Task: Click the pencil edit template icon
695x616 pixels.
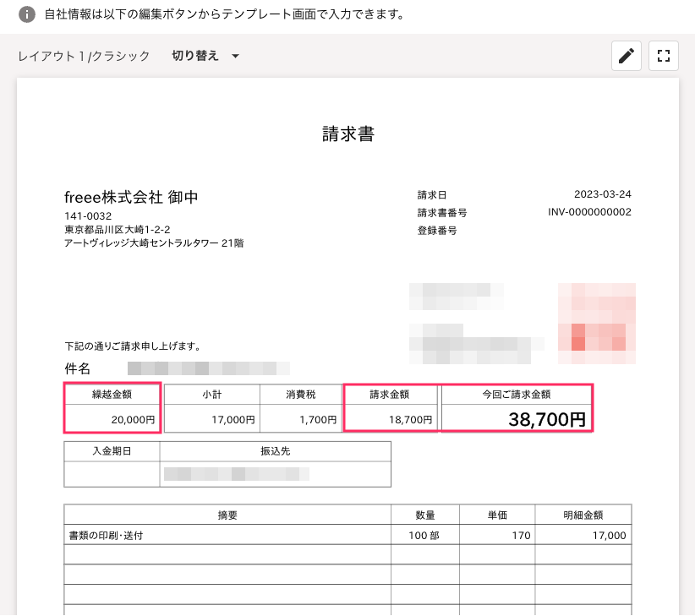Action: pyautogui.click(x=626, y=56)
